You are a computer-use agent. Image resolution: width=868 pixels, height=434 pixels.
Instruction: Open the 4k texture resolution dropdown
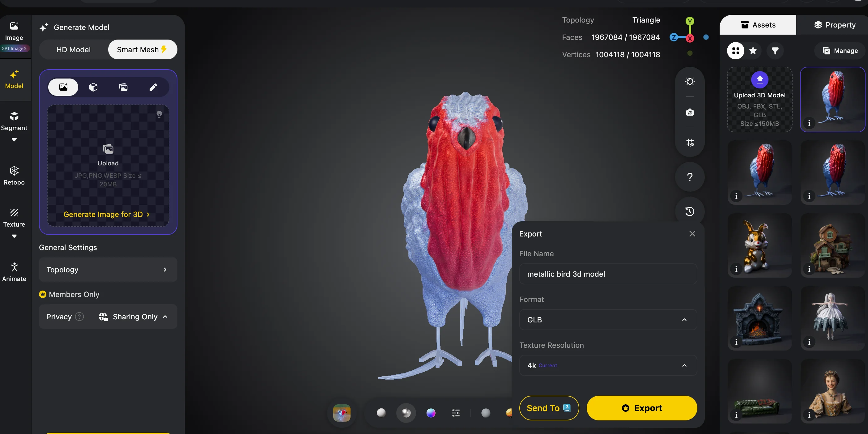click(608, 365)
